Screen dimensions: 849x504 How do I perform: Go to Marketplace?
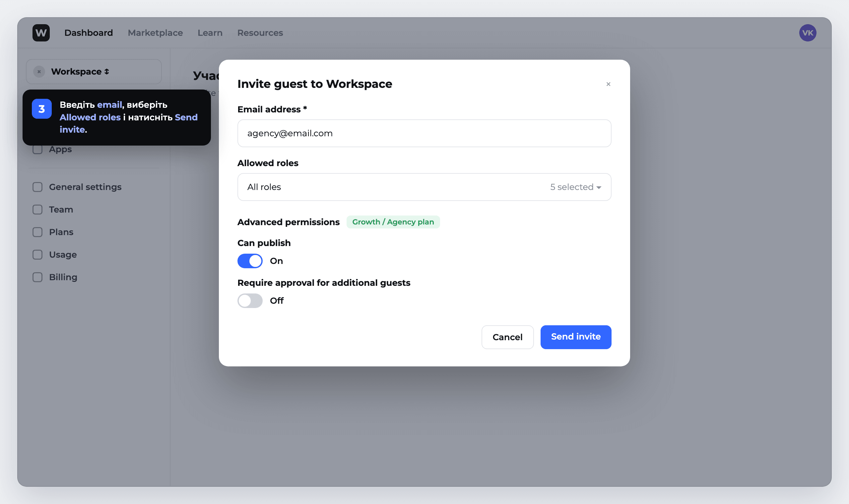(155, 33)
